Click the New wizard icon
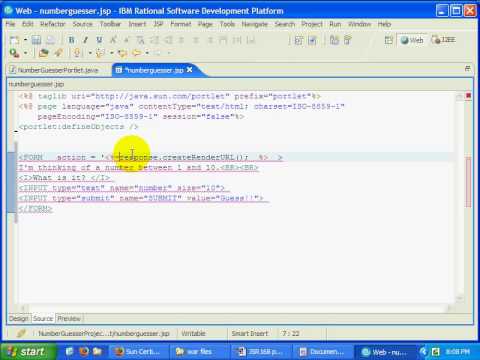The height and width of the screenshot is (360, 480). point(14,40)
